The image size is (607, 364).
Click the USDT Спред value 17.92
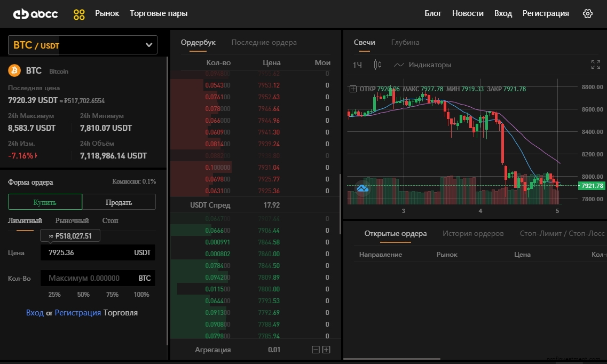tap(271, 205)
